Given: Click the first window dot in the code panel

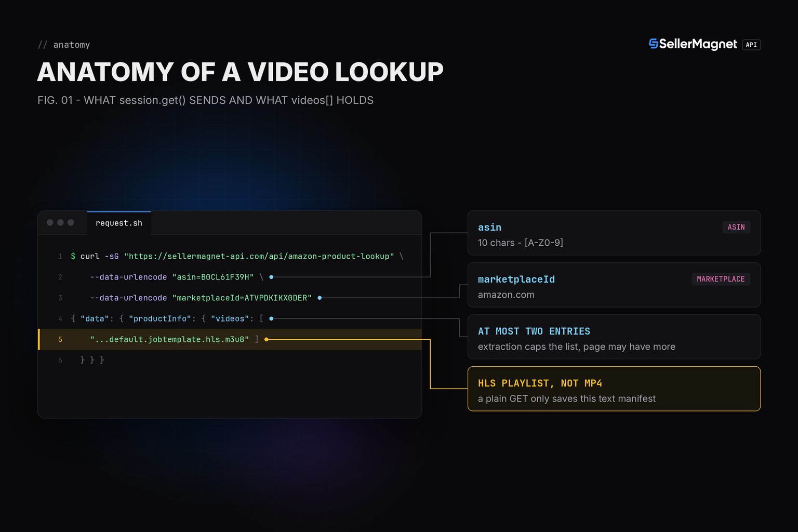Looking at the screenshot, I should [50, 222].
